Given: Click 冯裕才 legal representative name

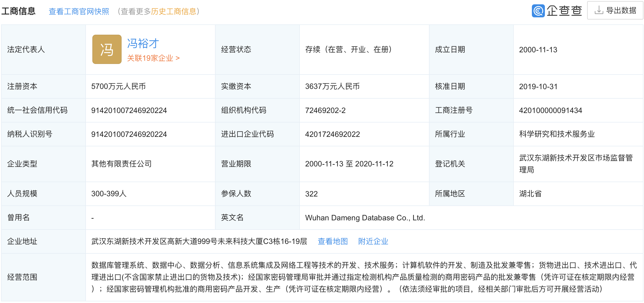Looking at the screenshot, I should [143, 43].
